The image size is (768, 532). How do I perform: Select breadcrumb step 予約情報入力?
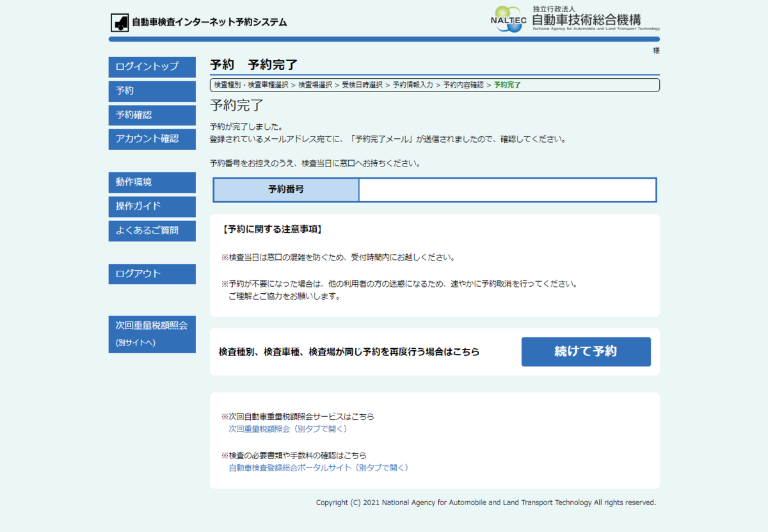tap(413, 85)
